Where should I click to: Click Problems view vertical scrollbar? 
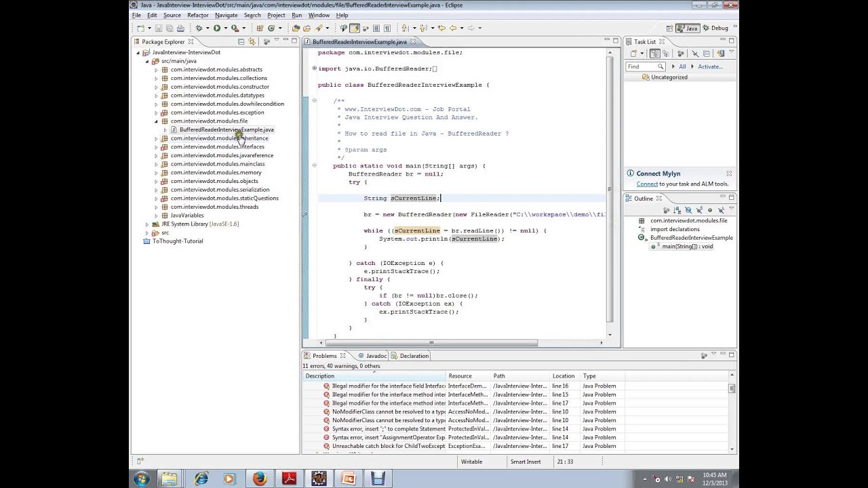732,389
